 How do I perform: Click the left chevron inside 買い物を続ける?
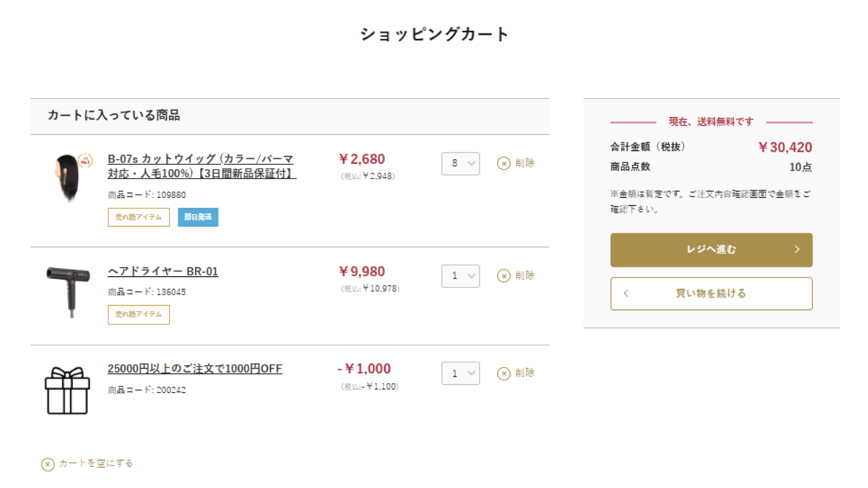click(x=626, y=293)
